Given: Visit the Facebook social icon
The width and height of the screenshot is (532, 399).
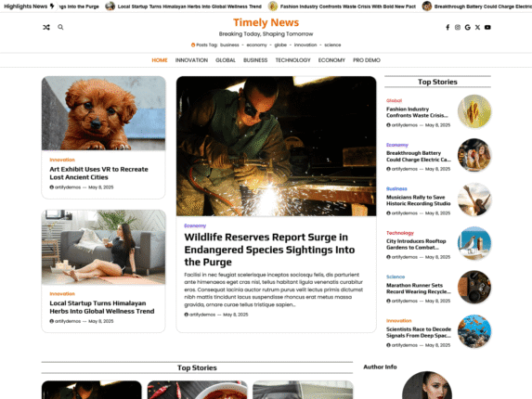Looking at the screenshot, I should [448, 28].
